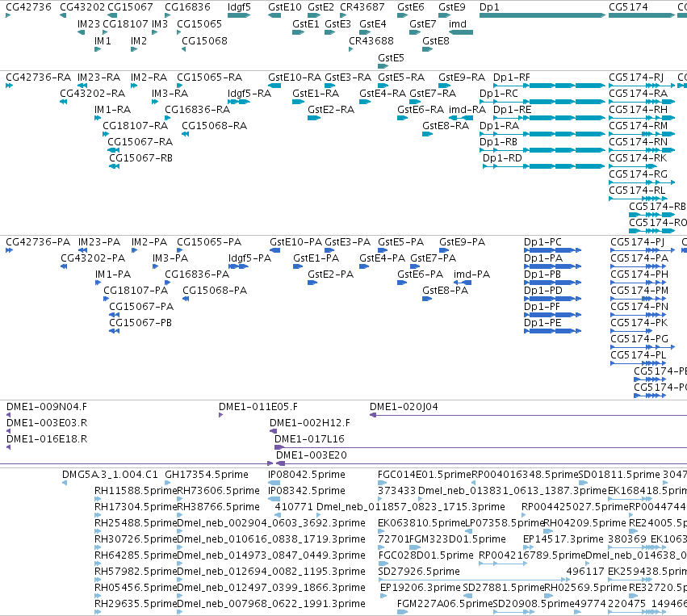Select the GstE10 gene glyph
The width and height of the screenshot is (687, 616).
[274, 15]
